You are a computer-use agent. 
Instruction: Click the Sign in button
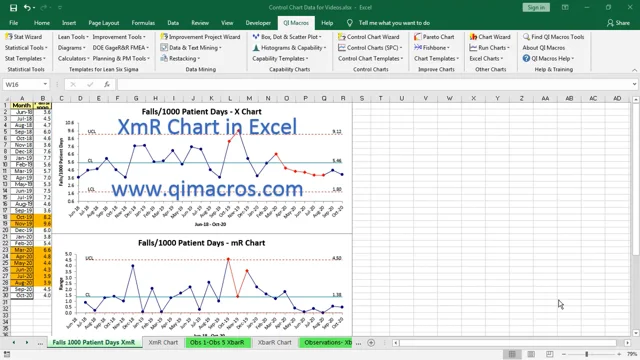[536, 7]
